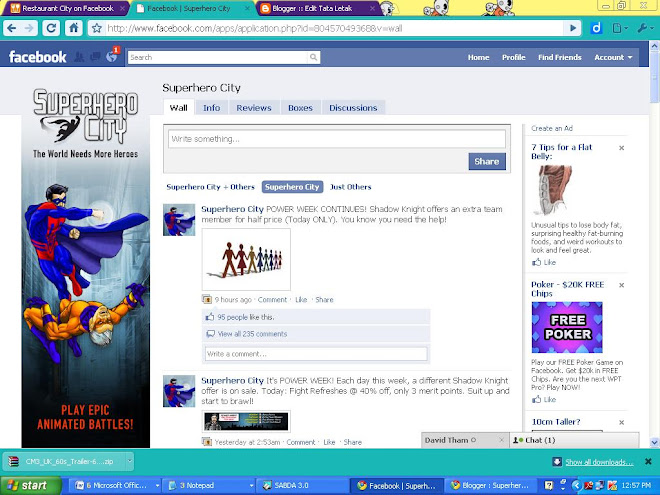Open the Facebook messages icon
This screenshot has width=660, height=495.
click(95, 57)
